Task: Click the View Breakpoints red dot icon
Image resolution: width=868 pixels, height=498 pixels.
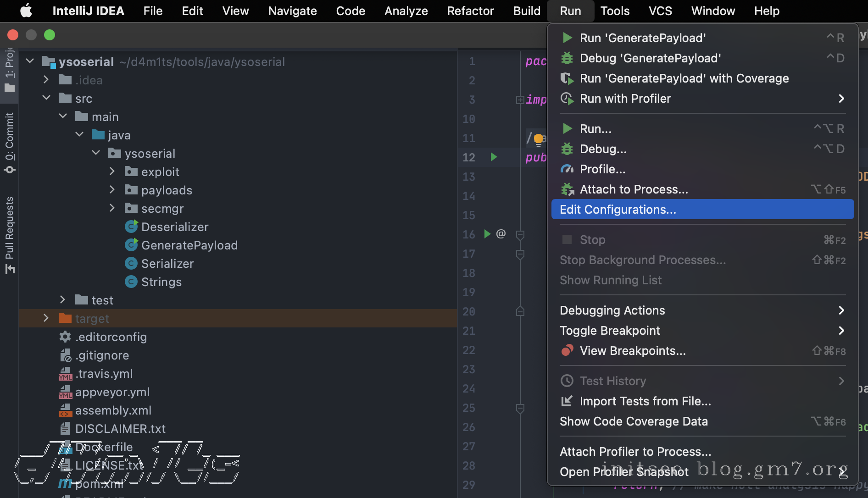Action: click(x=568, y=351)
